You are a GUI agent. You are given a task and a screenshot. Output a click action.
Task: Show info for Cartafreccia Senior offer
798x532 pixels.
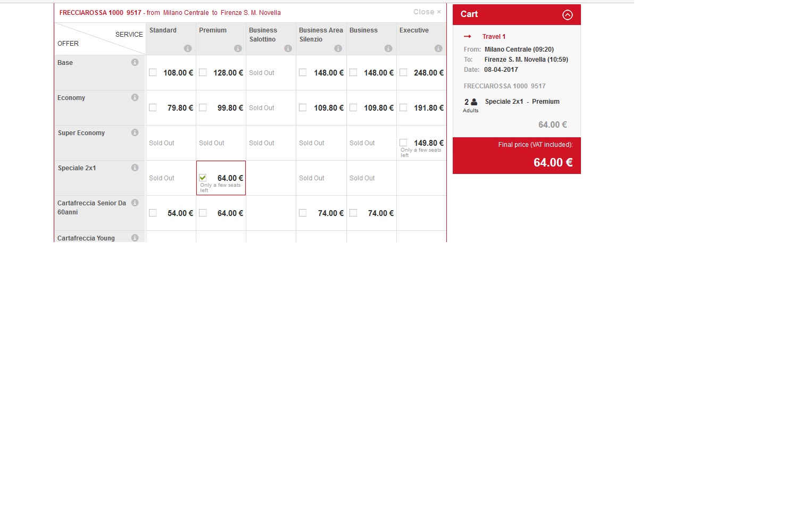coord(135,203)
